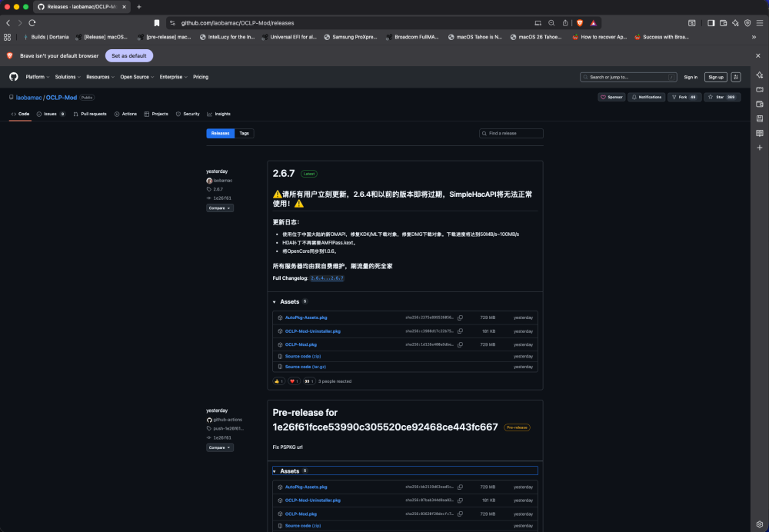Screen dimensions: 769x532
Task: Dismiss default browser notification bar
Action: 757,56
